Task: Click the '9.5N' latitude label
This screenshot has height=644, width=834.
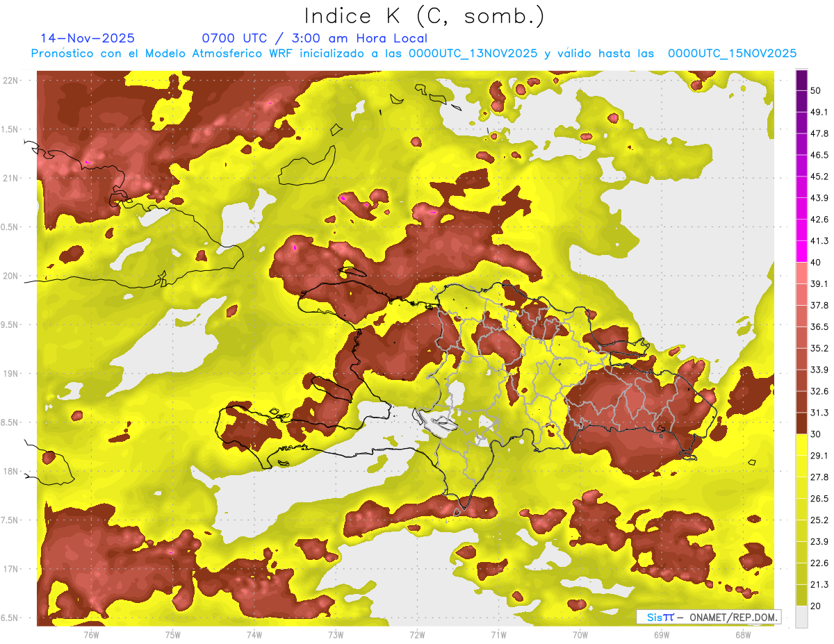Action: [10, 324]
